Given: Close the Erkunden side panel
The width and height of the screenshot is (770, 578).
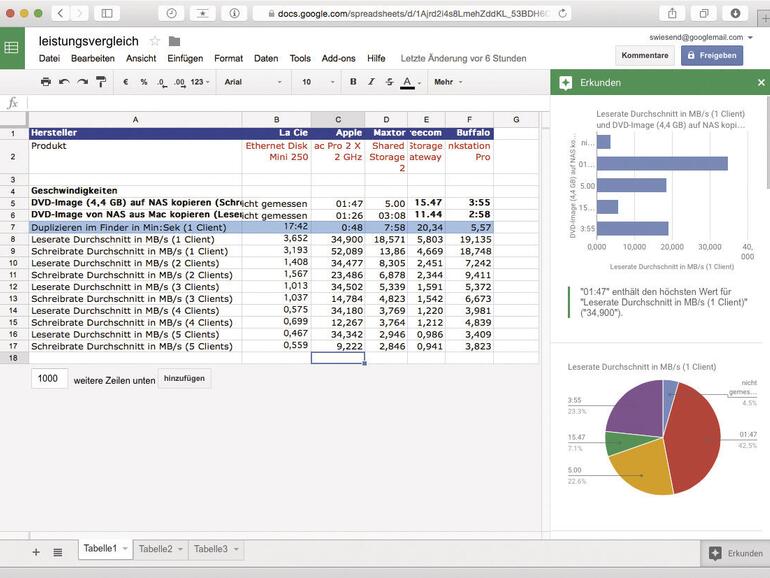Looking at the screenshot, I should point(761,83).
